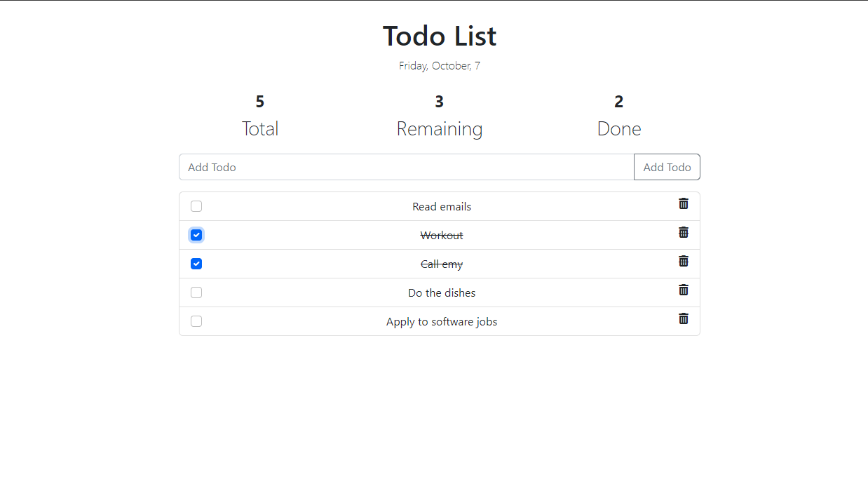Uncheck the Call emy task
This screenshot has height=498, width=868.
pyautogui.click(x=196, y=264)
